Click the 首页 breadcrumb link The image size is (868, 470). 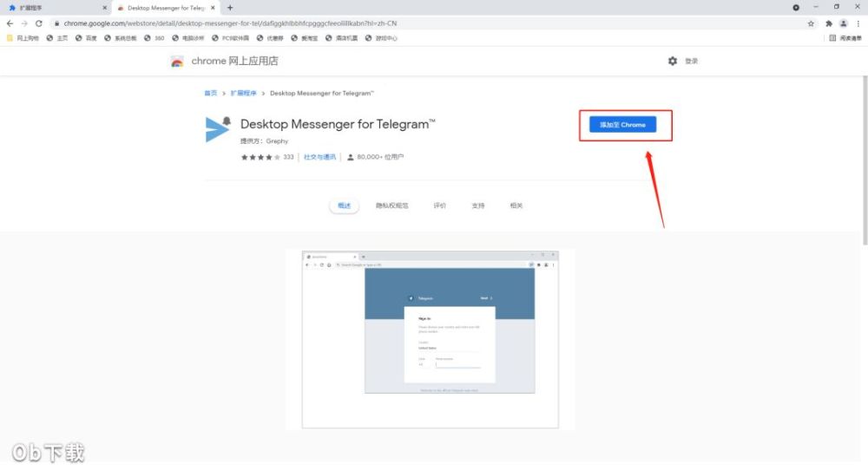coord(210,93)
